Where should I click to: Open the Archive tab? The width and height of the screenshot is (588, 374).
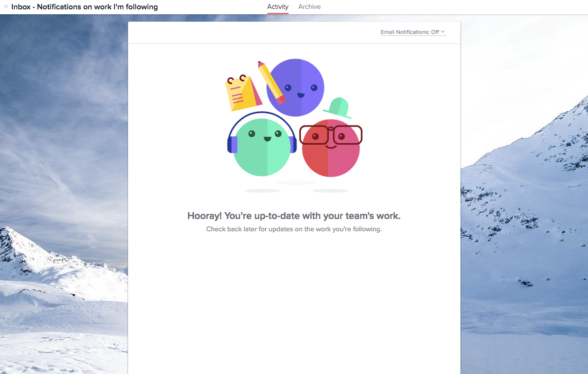coord(309,7)
